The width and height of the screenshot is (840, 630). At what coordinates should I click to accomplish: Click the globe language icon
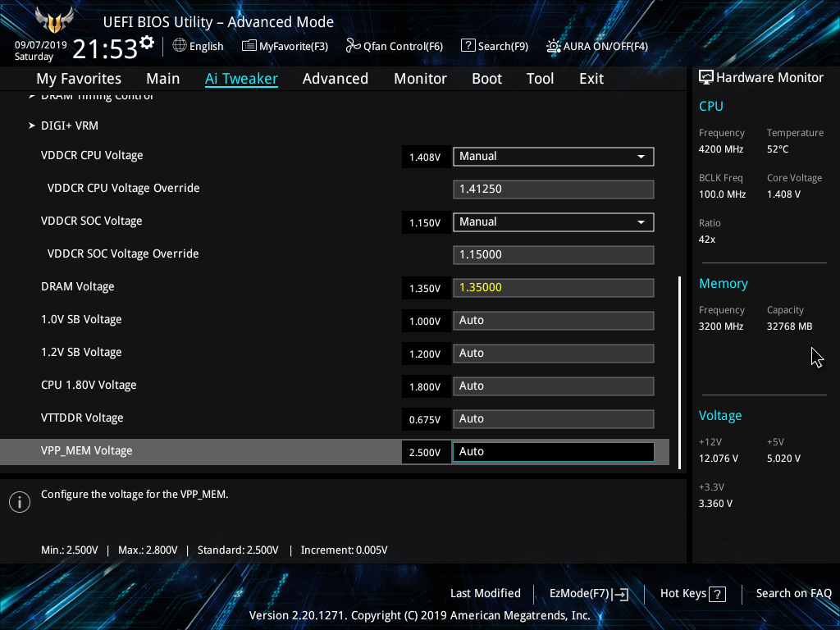(x=180, y=46)
